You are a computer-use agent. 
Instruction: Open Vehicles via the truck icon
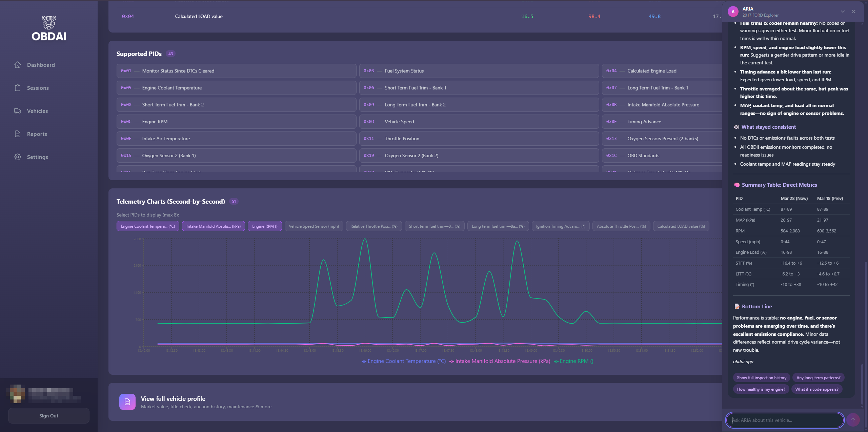tap(18, 111)
